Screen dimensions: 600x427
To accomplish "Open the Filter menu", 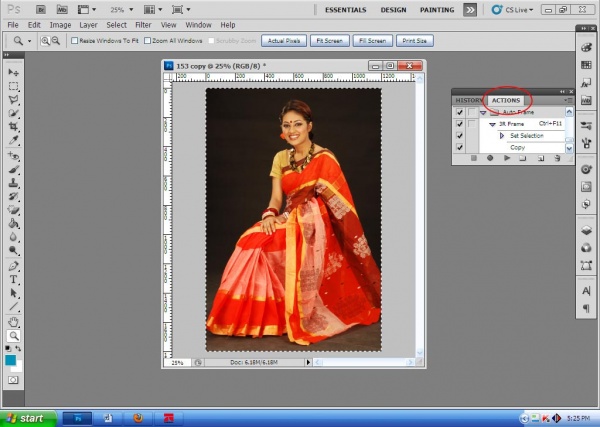I will 142,24.
